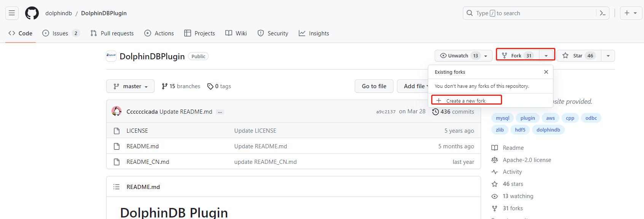This screenshot has height=219, width=644.
Task: Switch to the Issues tab
Action: pos(61,33)
